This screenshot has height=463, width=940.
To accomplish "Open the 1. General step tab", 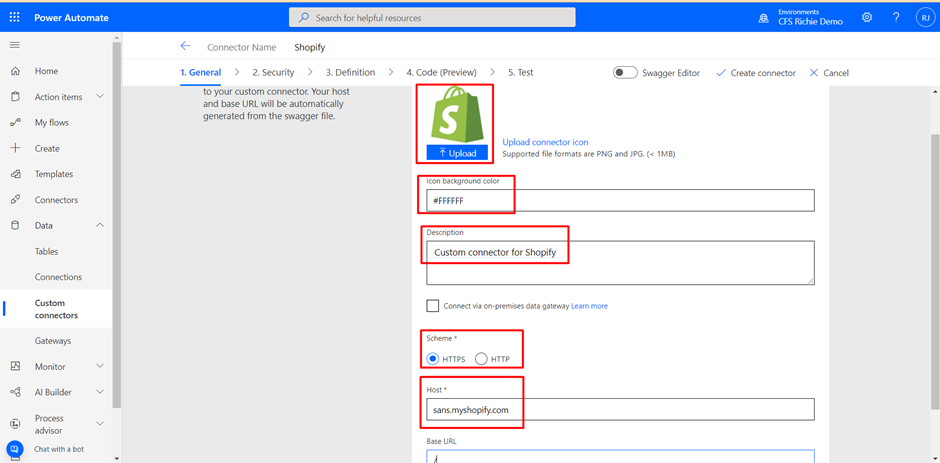I will coord(201,73).
